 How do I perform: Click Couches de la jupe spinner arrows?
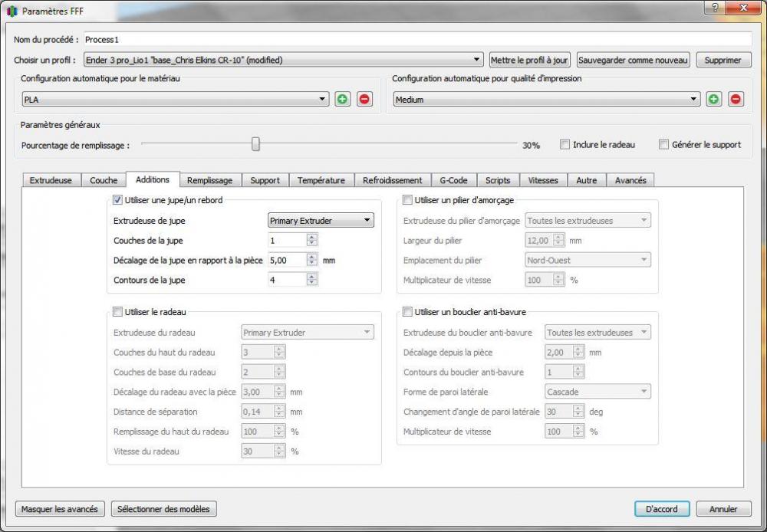coord(312,240)
